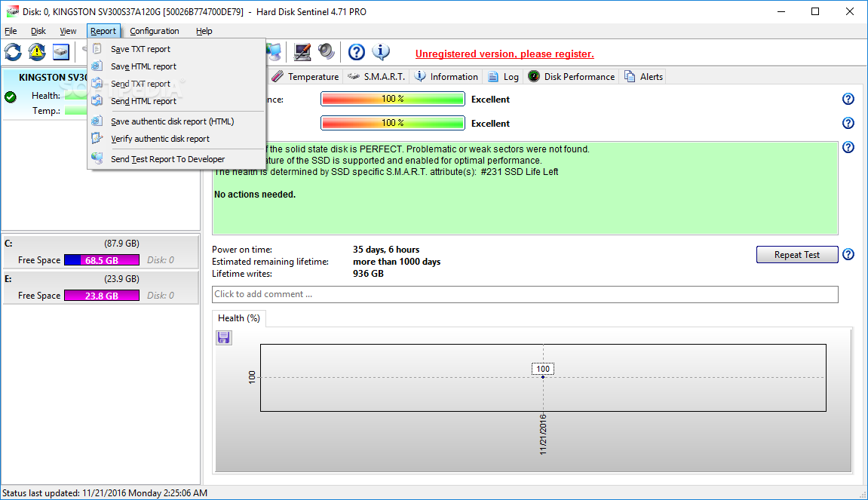Screen dimensions: 868x500
Task: Open the Configuration menu
Action: pyautogui.click(x=155, y=31)
